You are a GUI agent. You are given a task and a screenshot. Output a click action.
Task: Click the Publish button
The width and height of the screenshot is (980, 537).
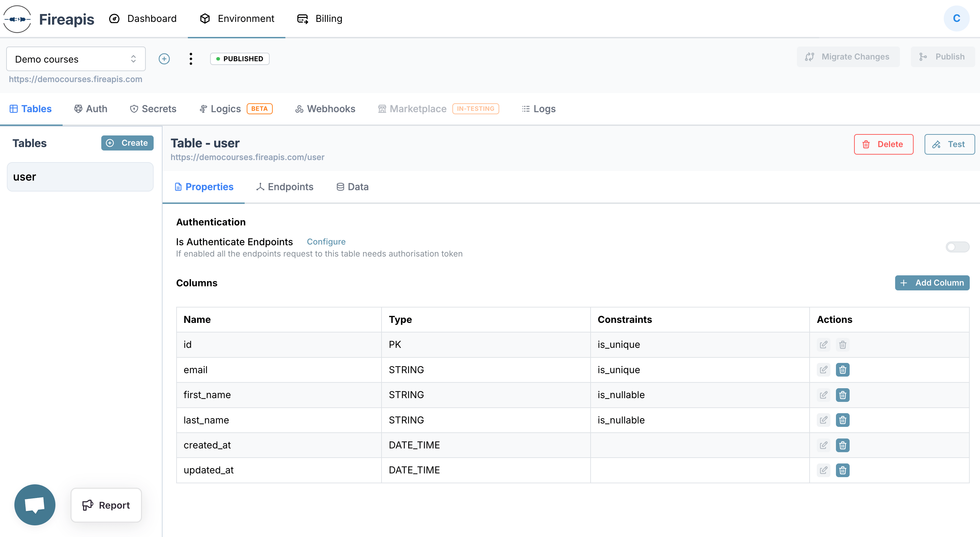coord(942,57)
